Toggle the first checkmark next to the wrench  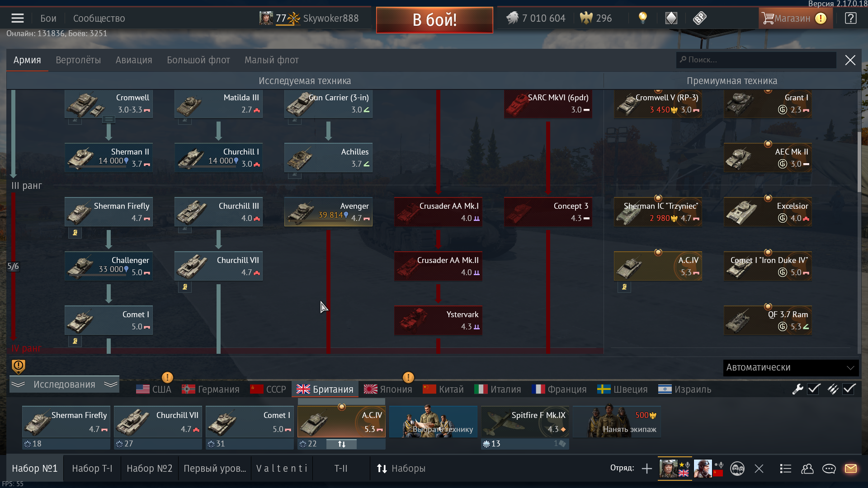[814, 389]
